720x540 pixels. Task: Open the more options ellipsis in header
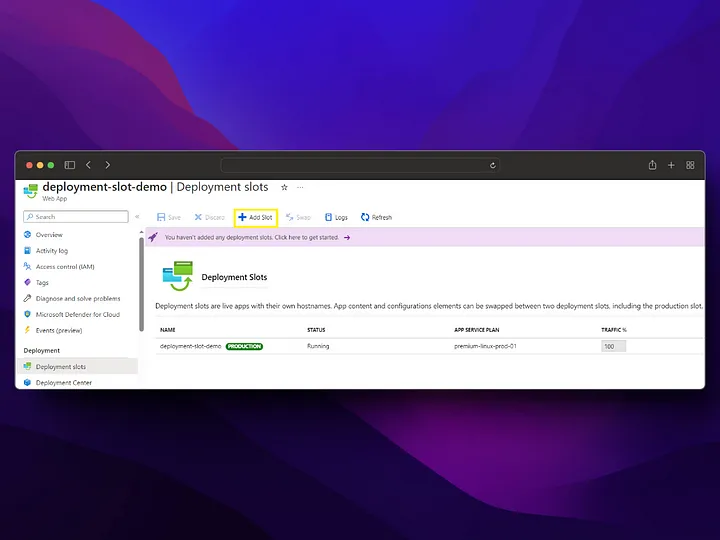tap(300, 187)
